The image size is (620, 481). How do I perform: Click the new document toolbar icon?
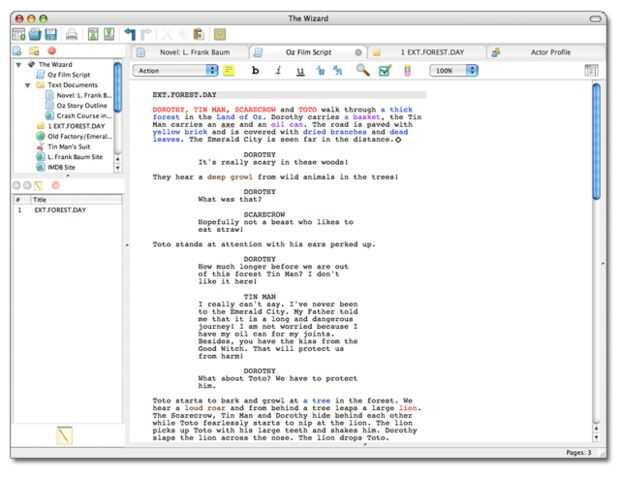[x=18, y=34]
